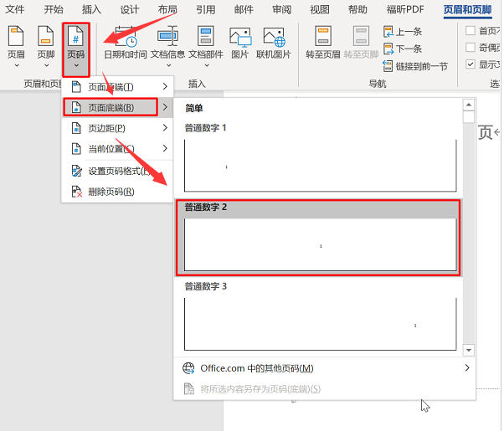Click the Office.com globe icon
Screen dimensions: 504x431
tap(188, 368)
